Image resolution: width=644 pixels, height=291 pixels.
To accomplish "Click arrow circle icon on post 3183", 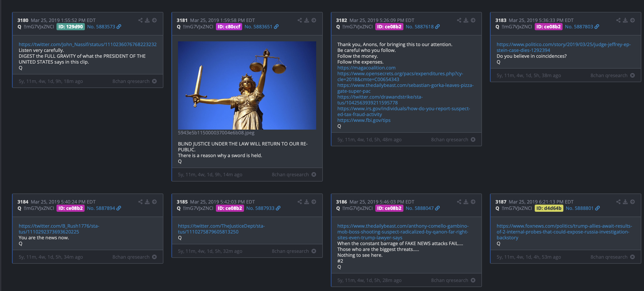I will (x=632, y=20).
